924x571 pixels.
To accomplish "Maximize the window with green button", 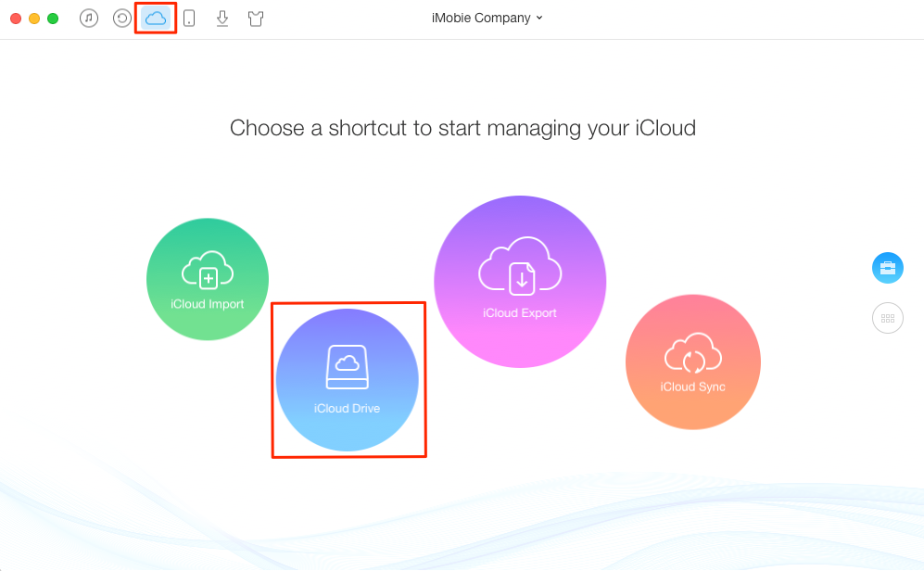I will point(53,19).
